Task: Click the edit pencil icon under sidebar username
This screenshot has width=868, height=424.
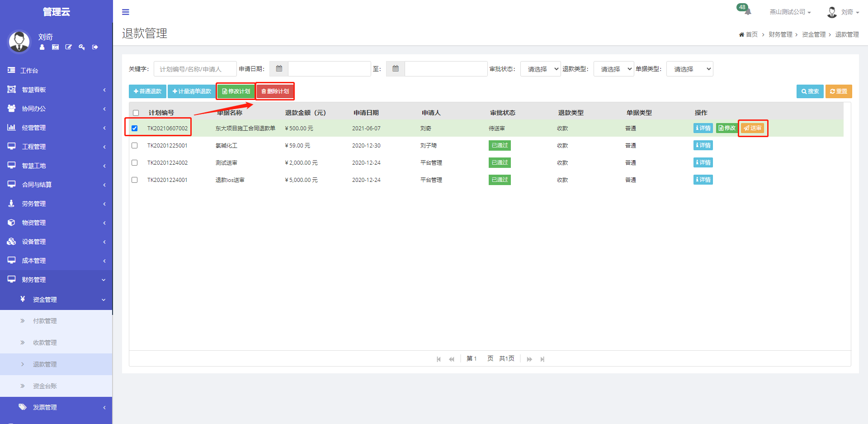Action: coord(68,47)
